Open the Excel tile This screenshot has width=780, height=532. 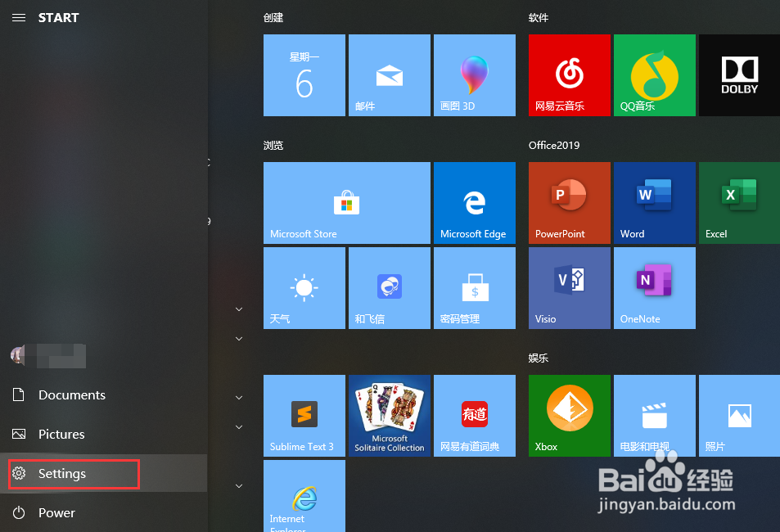click(x=739, y=203)
